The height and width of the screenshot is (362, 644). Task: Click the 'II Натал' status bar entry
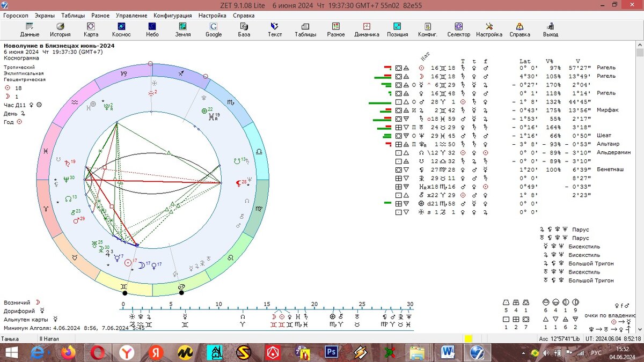tap(49, 338)
